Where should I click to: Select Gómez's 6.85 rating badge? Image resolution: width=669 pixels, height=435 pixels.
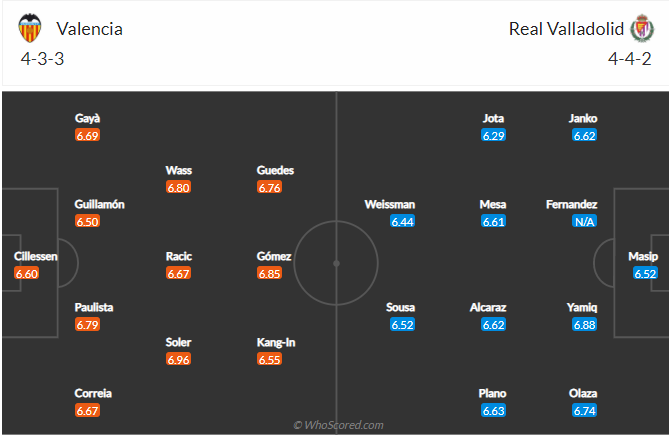point(269,273)
